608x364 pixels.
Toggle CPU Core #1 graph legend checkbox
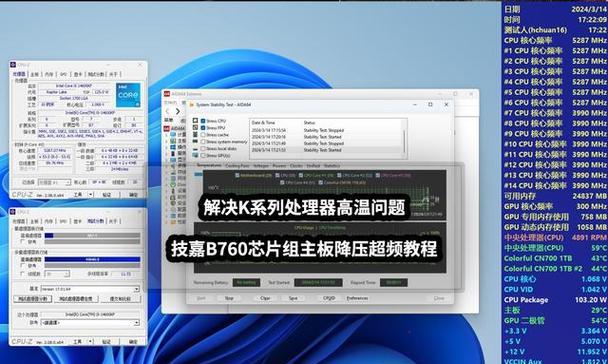301,175
